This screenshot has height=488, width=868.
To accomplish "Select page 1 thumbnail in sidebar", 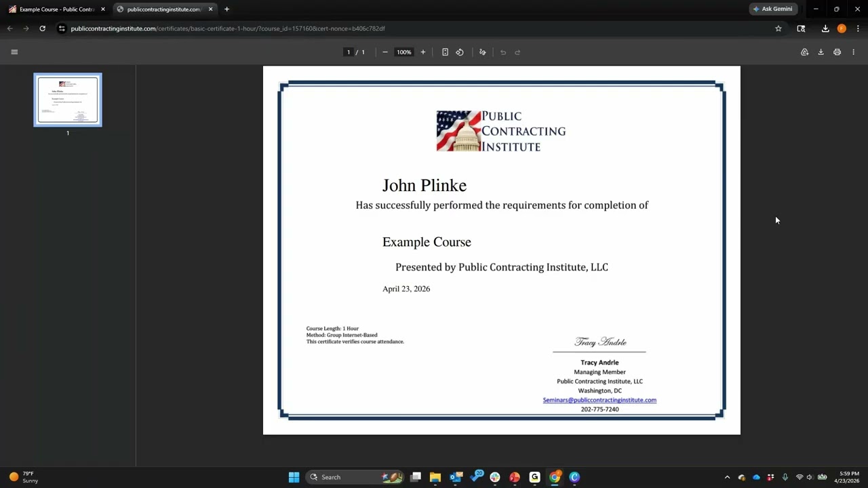I will (68, 100).
